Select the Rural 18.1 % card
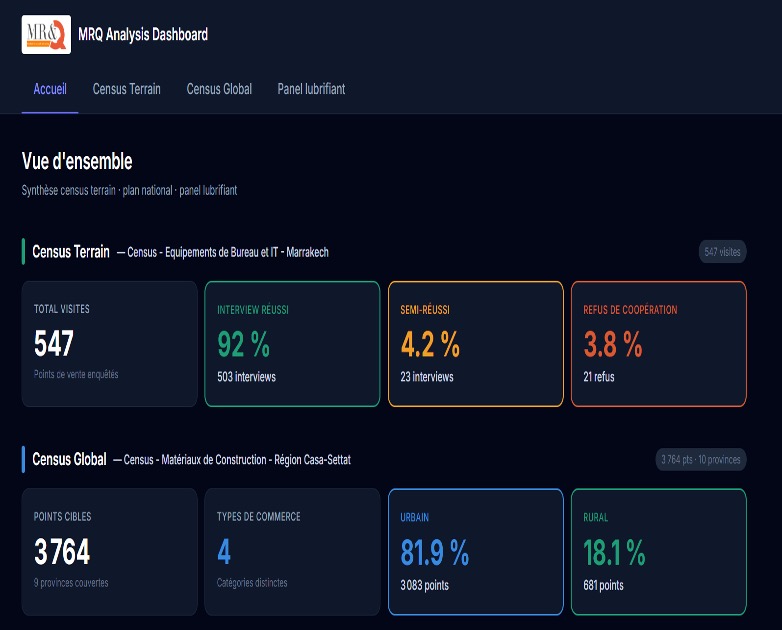Image resolution: width=782 pixels, height=630 pixels. (658, 551)
